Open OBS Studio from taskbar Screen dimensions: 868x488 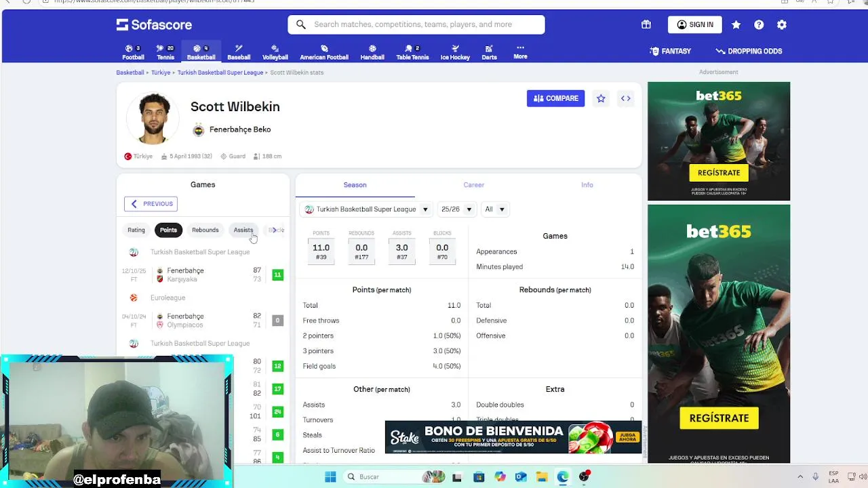click(584, 476)
